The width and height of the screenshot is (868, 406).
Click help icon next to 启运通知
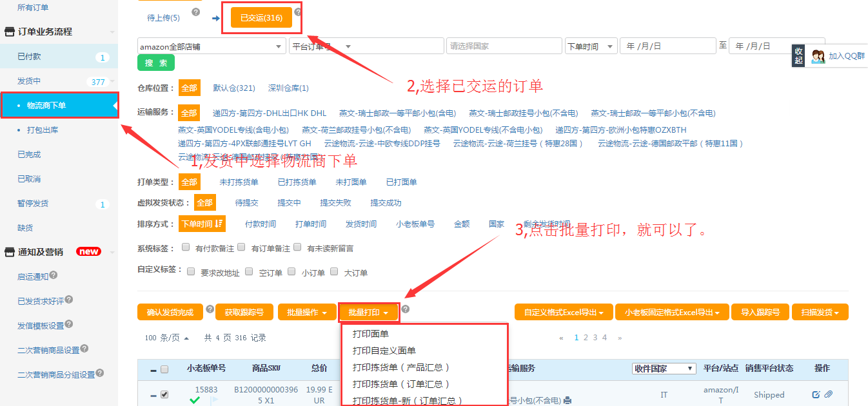[x=54, y=275]
